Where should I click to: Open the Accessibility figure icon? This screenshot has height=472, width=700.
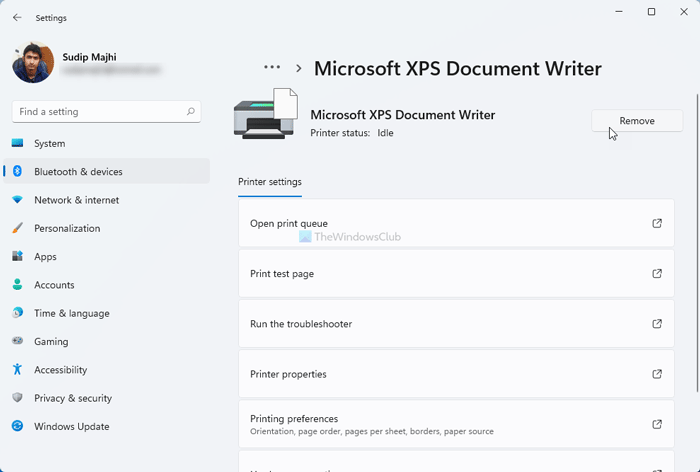17,369
